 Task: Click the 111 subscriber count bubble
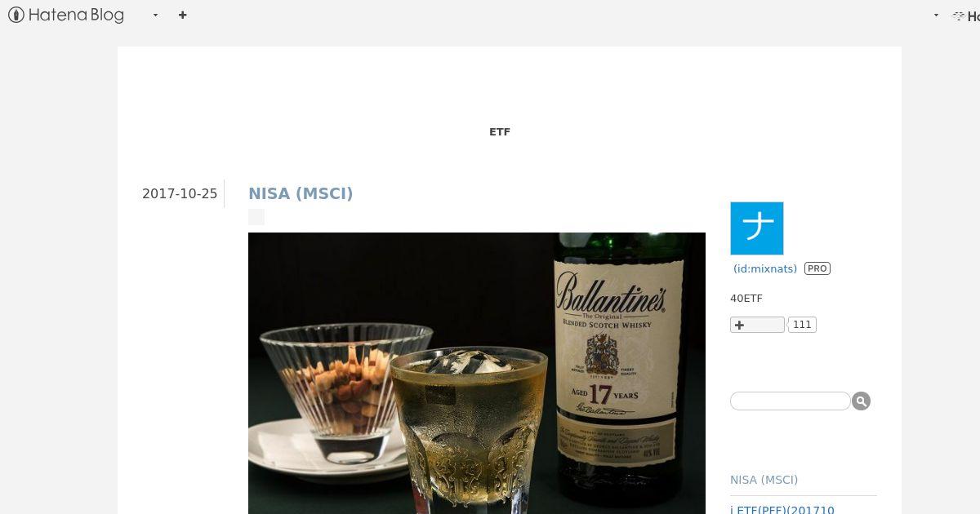point(802,325)
